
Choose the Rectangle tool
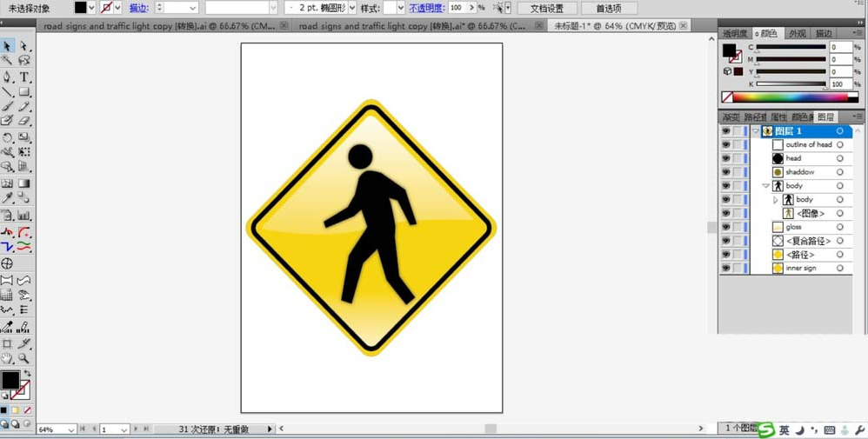coord(23,92)
